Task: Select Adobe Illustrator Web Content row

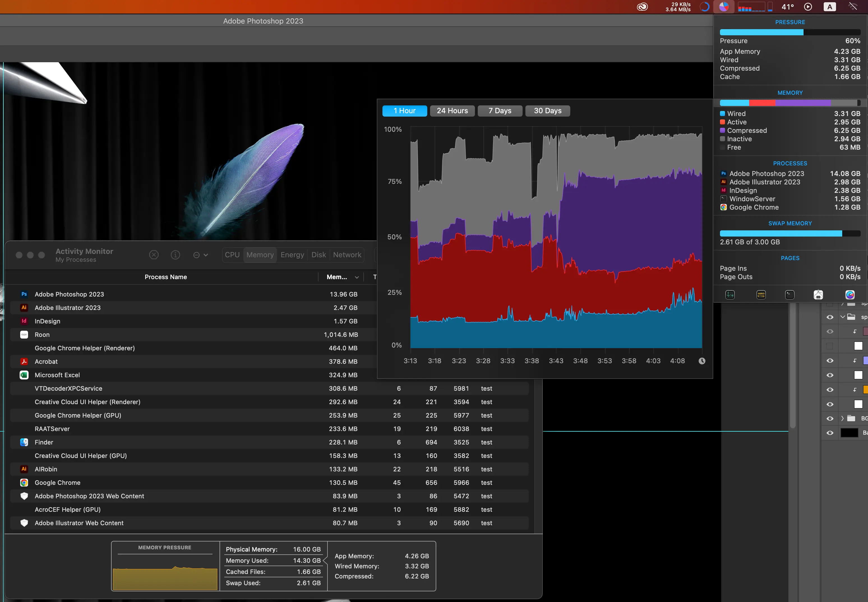Action: [x=269, y=523]
